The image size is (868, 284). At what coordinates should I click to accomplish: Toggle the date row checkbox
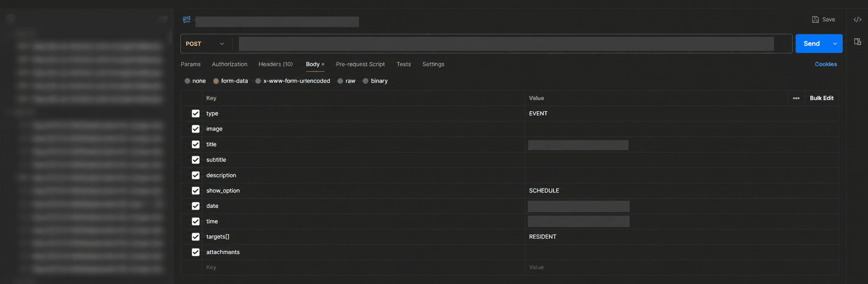pyautogui.click(x=196, y=206)
